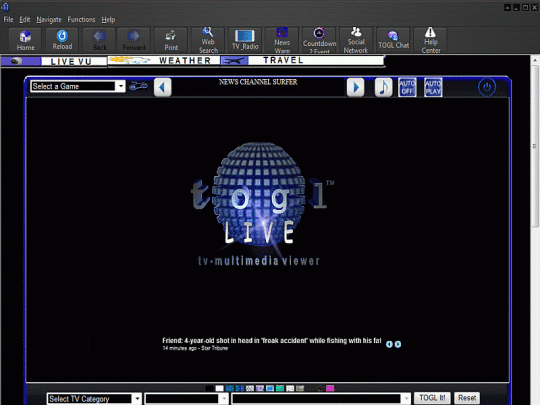
Task: Click the '14 minutes ago - Star Tribune' text
Action: pos(195,348)
